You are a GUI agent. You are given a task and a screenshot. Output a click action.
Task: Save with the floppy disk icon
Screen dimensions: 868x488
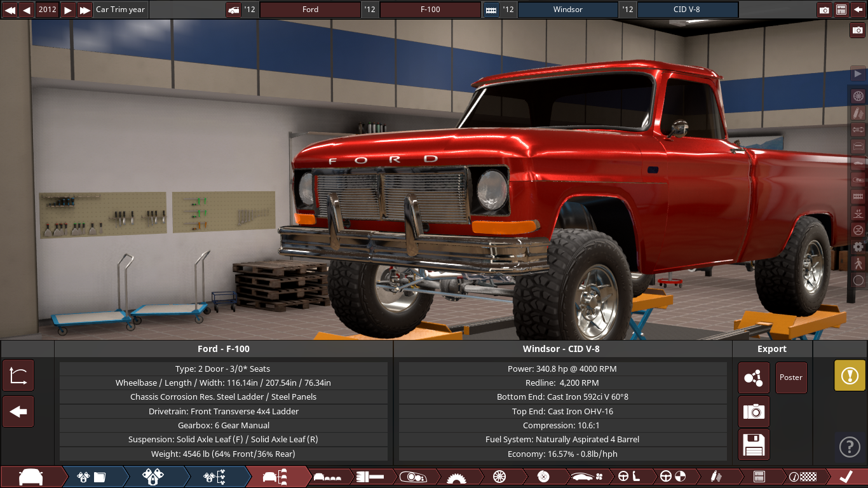754,445
